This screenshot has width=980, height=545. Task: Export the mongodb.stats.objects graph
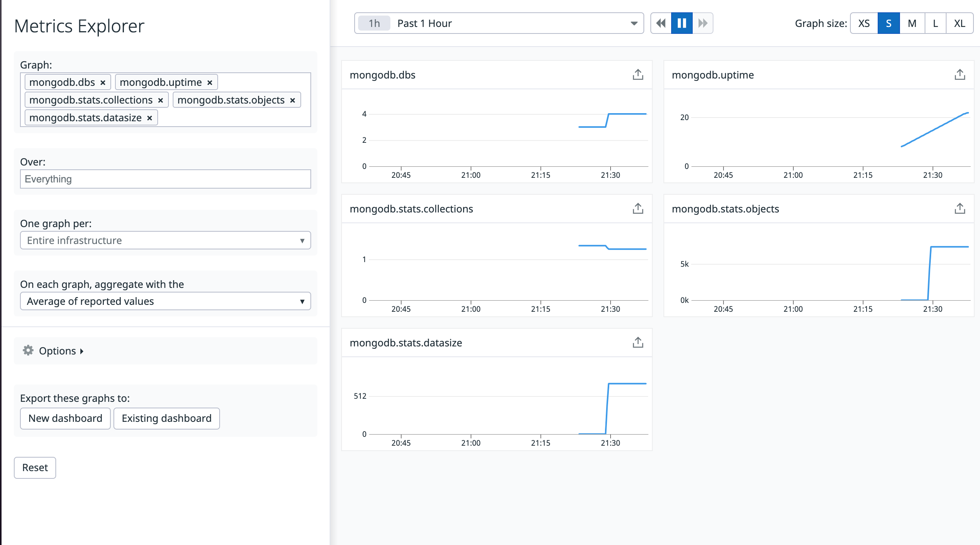(960, 209)
